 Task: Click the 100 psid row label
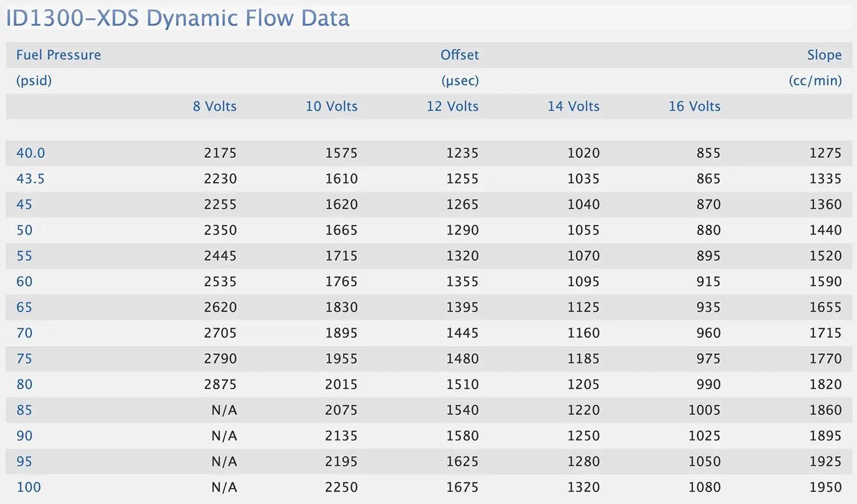click(29, 487)
